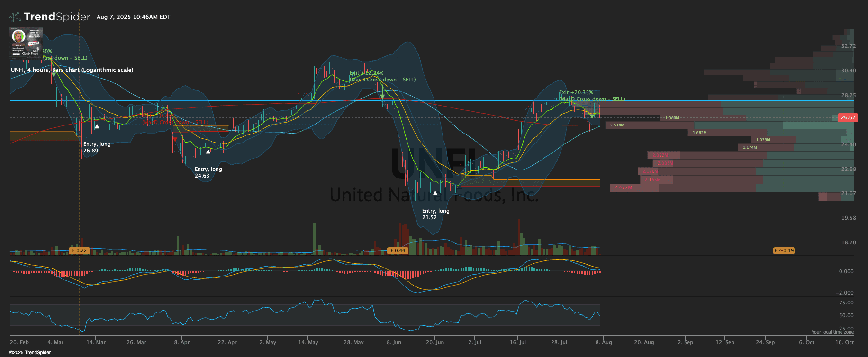Image resolution: width=868 pixels, height=357 pixels.
Task: Click the 'Entry, long 21.52' label
Action: (435, 214)
